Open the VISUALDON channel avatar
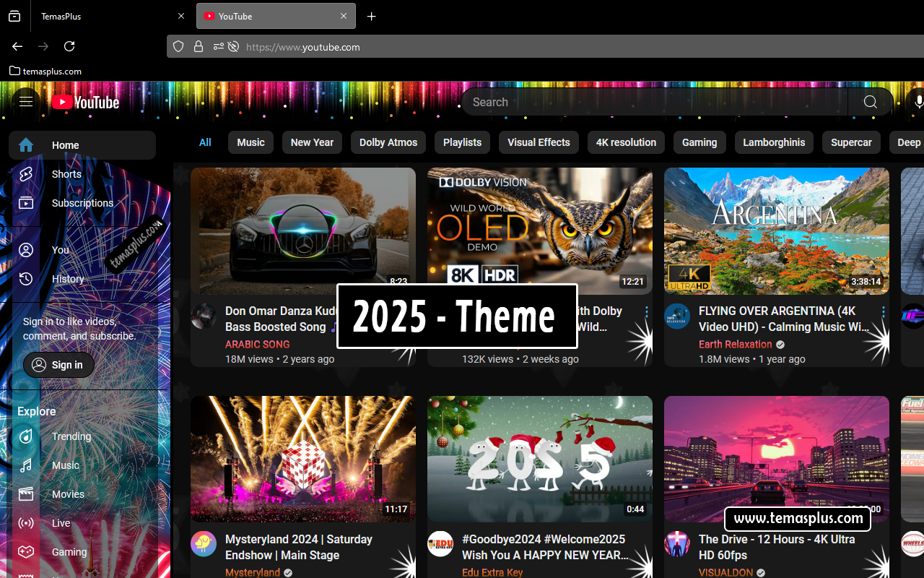The width and height of the screenshot is (924, 578). 677,545
